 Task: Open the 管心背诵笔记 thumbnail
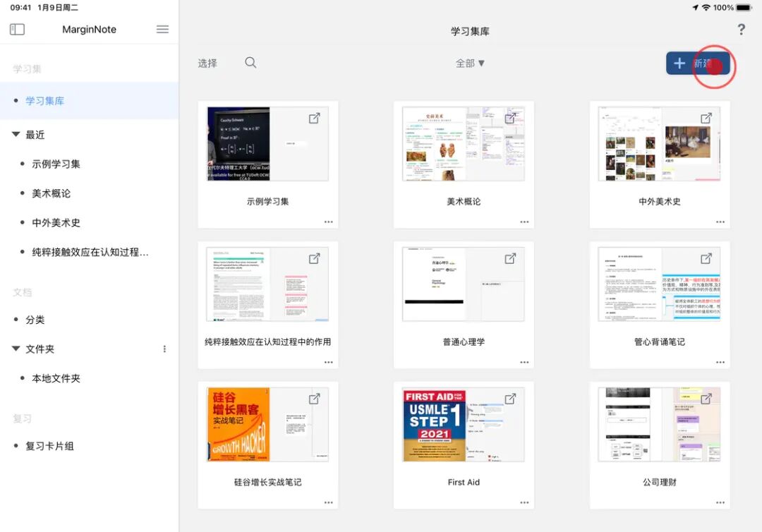659,284
